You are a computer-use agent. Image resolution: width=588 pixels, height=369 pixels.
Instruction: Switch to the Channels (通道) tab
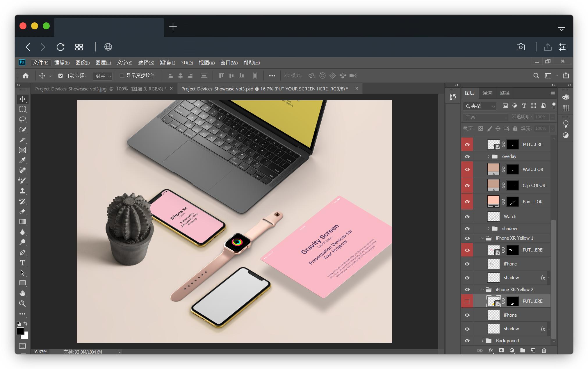pos(487,93)
